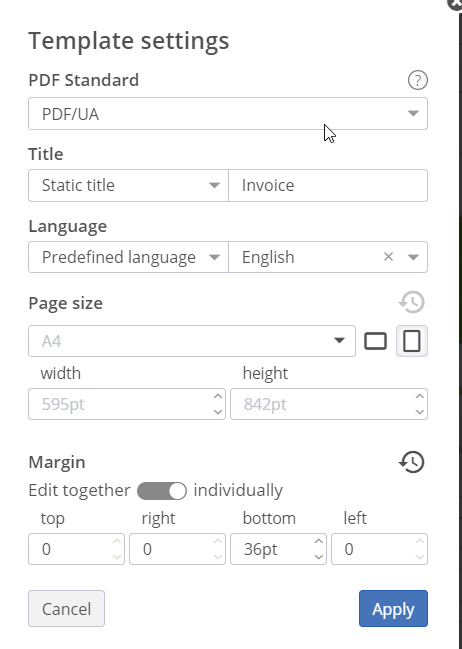This screenshot has height=649, width=462.
Task: Reset page size with the history icon
Action: (412, 302)
